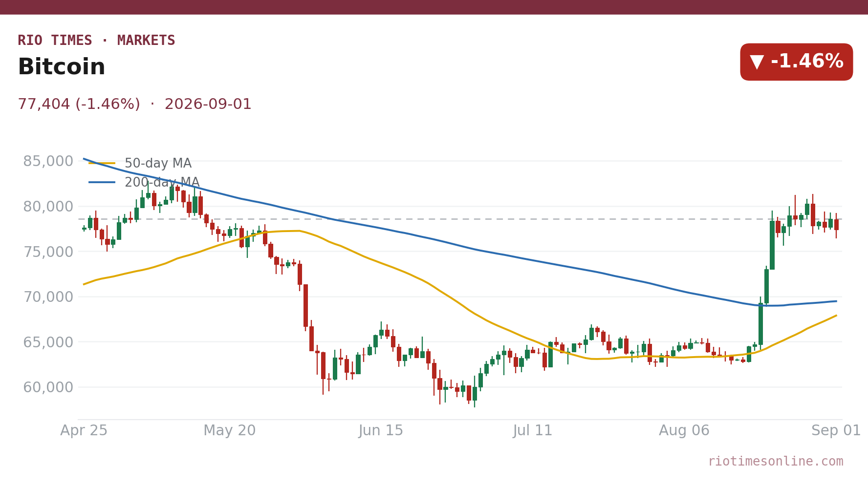Click the -1.46% change badge
This screenshot has height=488, width=868.
796,62
